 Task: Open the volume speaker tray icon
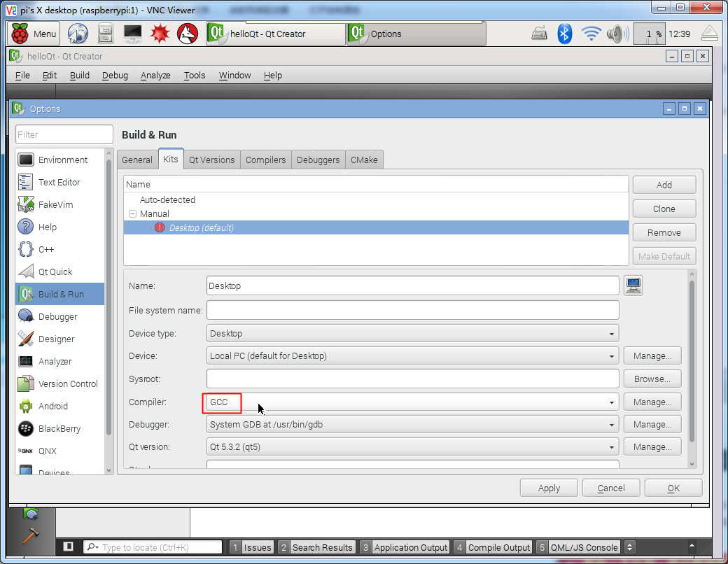[x=617, y=34]
